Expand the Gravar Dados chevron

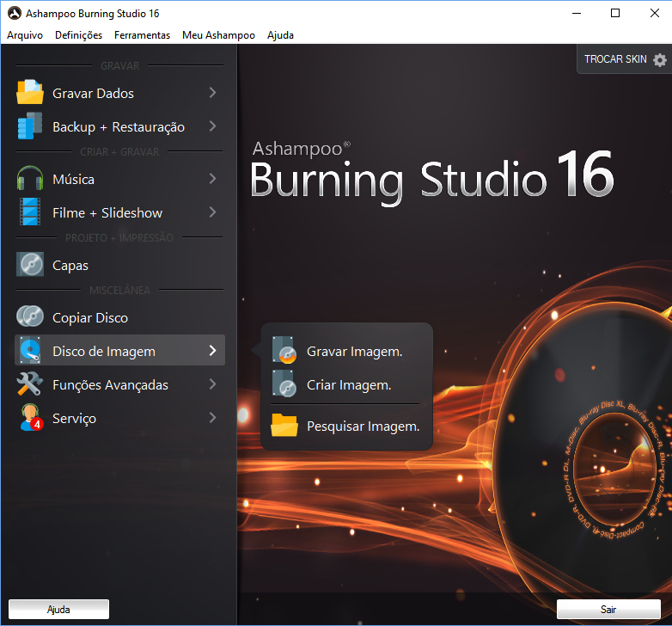pos(212,92)
